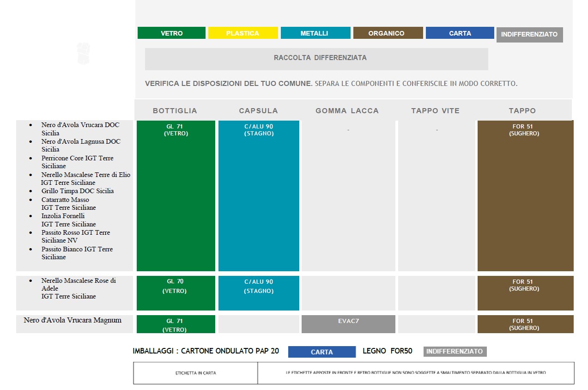Click 'Perricone Core IGT Terre Siciliane'
588x390 pixels.
(x=77, y=162)
